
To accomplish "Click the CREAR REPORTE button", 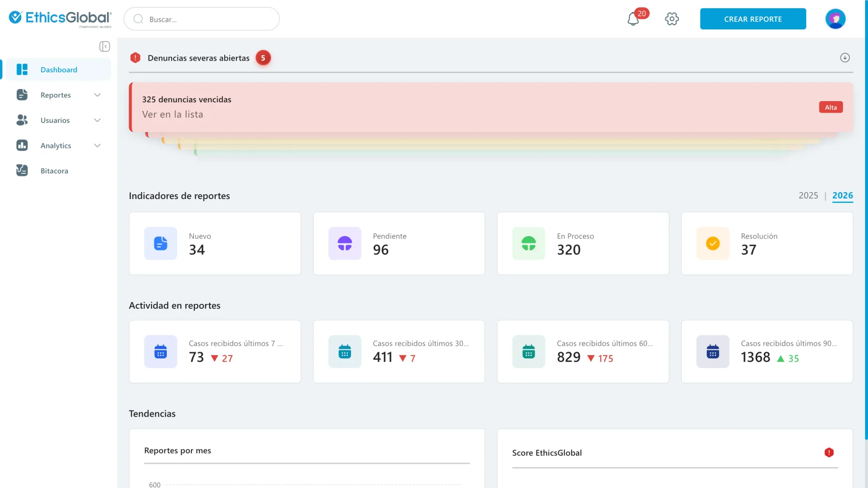I will 753,19.
